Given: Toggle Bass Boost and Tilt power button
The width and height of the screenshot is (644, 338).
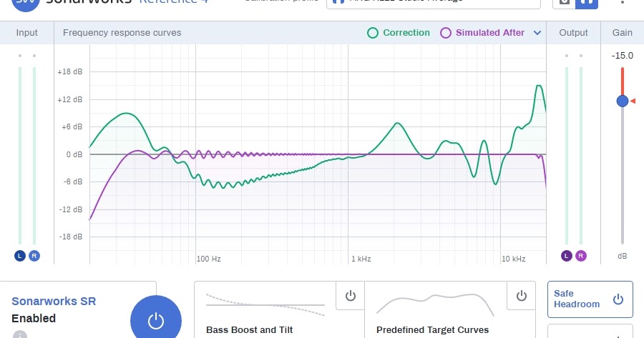Looking at the screenshot, I should click(351, 296).
